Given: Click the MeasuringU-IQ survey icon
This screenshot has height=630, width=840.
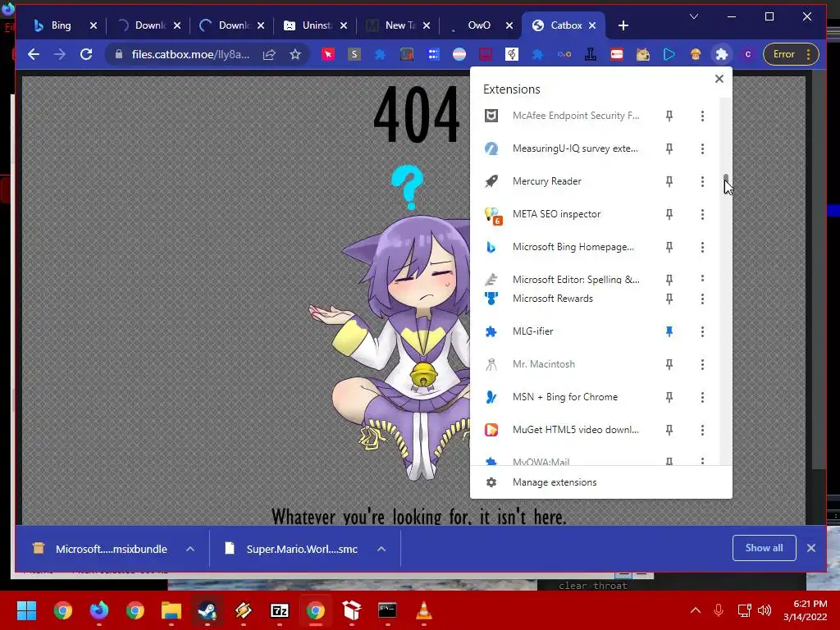Looking at the screenshot, I should [491, 148].
